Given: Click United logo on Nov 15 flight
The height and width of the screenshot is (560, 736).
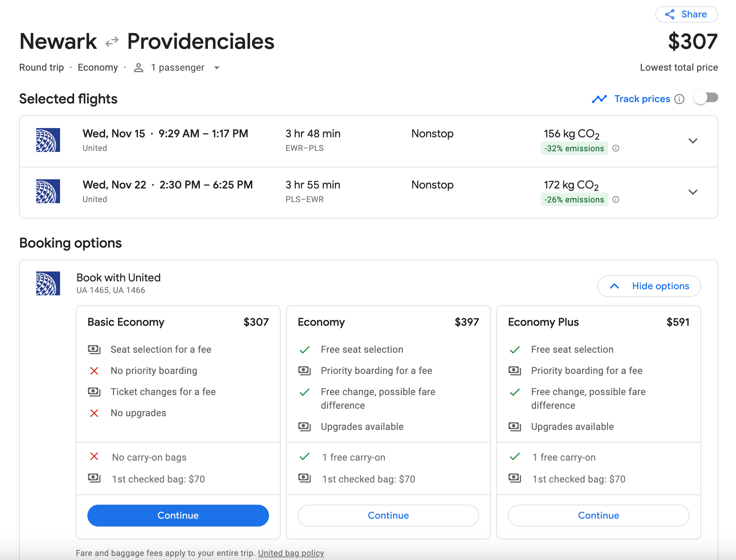Looking at the screenshot, I should pos(48,140).
